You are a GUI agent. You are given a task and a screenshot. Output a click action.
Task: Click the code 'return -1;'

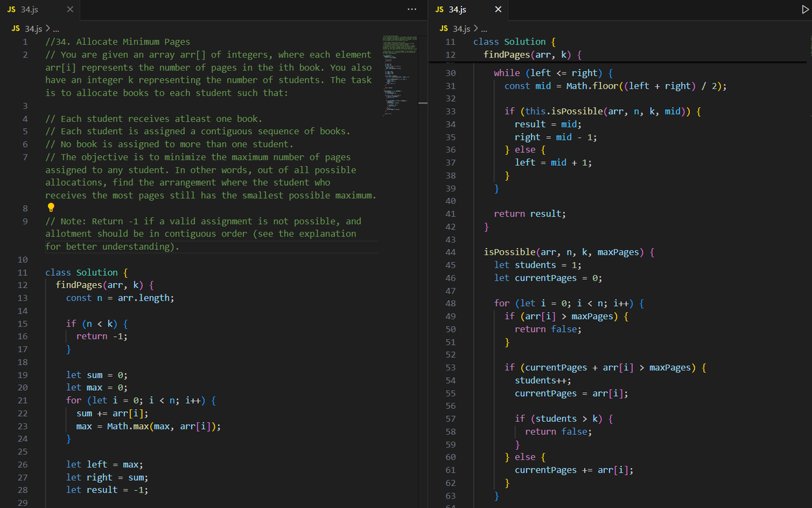point(102,336)
